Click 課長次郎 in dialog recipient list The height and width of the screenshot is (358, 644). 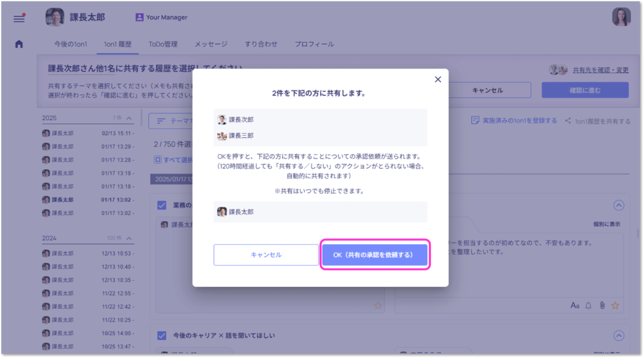click(236, 120)
